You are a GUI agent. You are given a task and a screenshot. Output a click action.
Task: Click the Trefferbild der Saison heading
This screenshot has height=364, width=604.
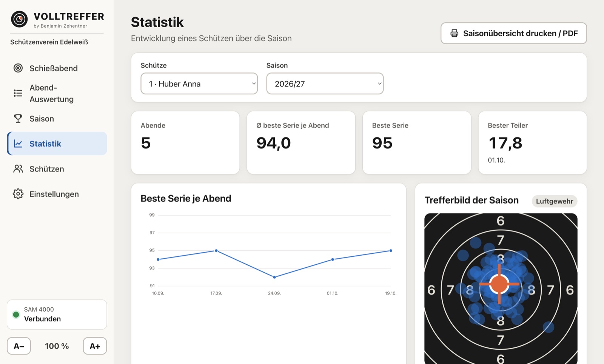pyautogui.click(x=471, y=200)
